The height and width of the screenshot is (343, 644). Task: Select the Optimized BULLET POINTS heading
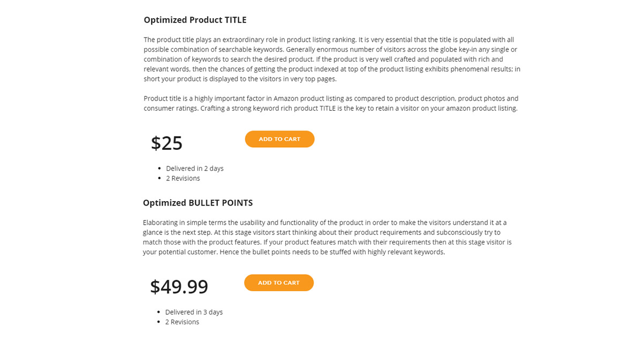pyautogui.click(x=198, y=203)
